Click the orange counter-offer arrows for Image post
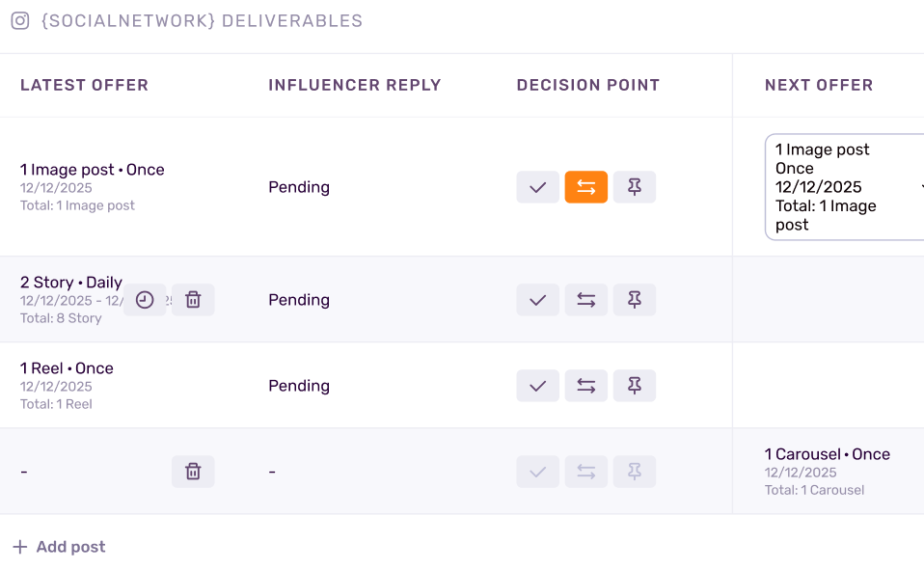 586,187
